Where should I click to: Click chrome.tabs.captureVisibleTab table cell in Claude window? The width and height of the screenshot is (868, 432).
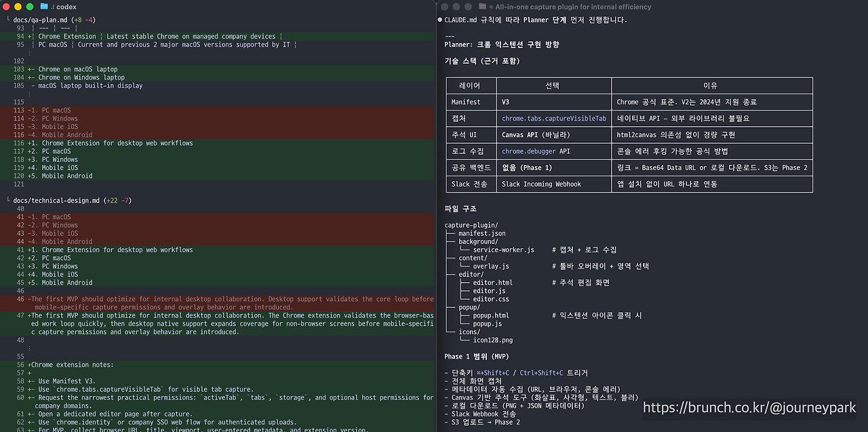coord(554,118)
